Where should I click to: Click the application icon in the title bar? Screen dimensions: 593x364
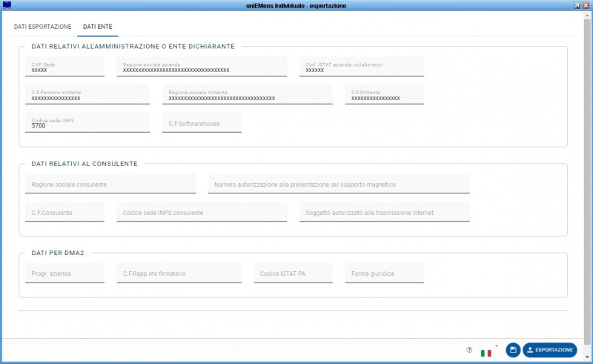[x=7, y=5]
